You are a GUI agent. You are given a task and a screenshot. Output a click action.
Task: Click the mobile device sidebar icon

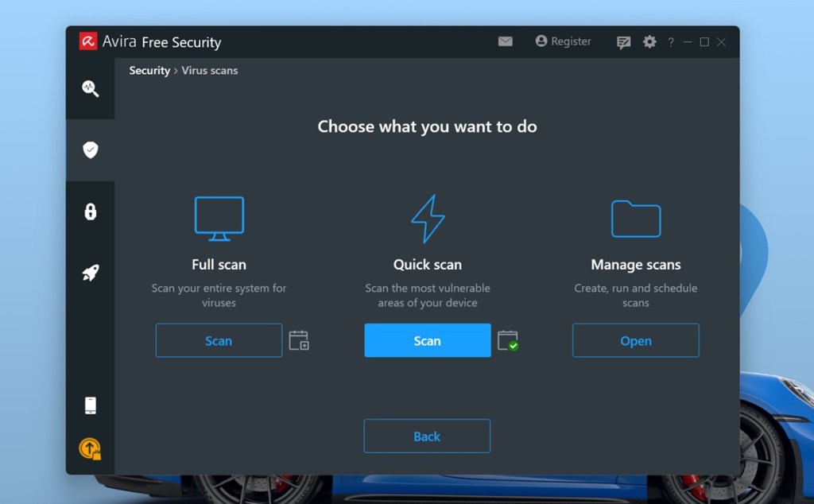(91, 405)
